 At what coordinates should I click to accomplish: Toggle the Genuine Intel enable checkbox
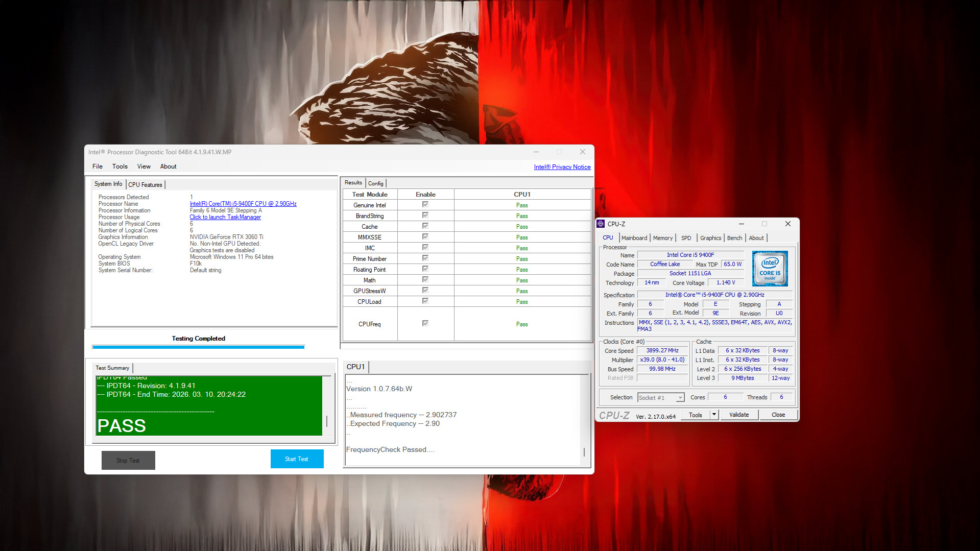pos(425,205)
